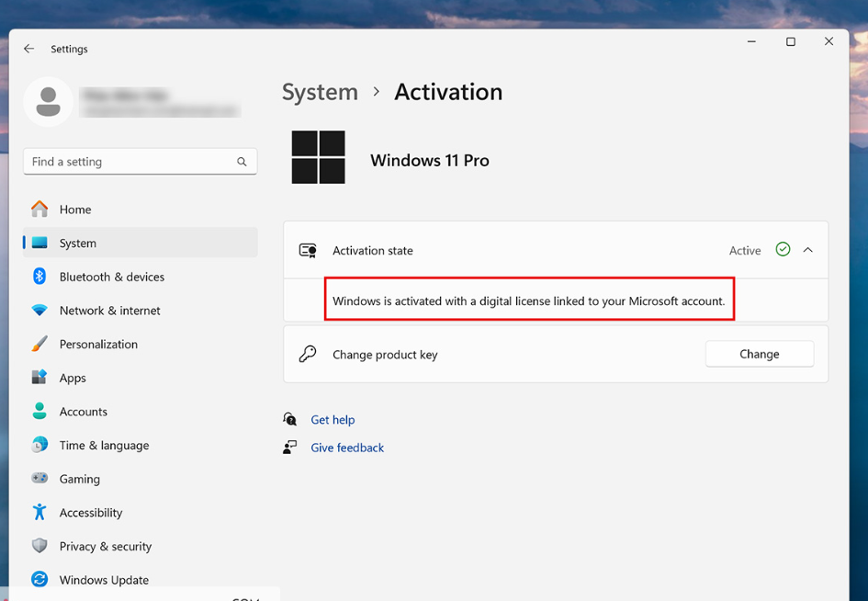Screen dimensions: 868x601
Task: Click the Network & internet Wi-Fi icon
Action: click(x=39, y=311)
